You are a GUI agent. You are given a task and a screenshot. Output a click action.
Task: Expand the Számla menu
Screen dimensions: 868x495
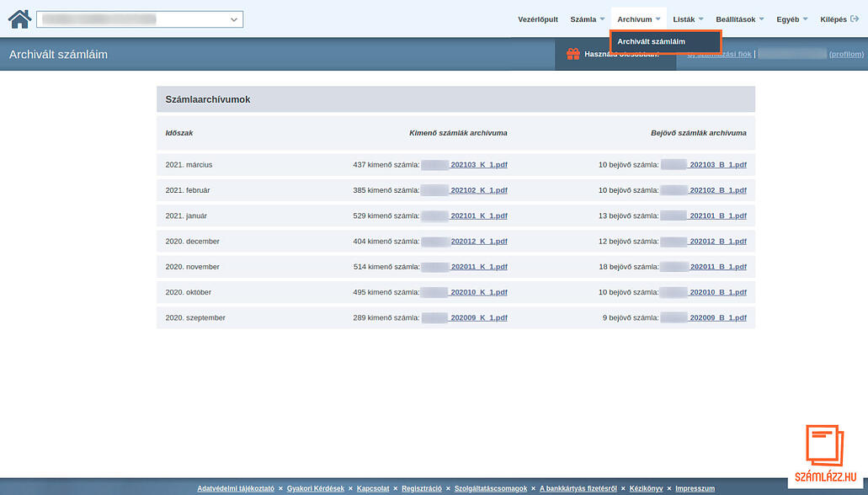tap(587, 19)
